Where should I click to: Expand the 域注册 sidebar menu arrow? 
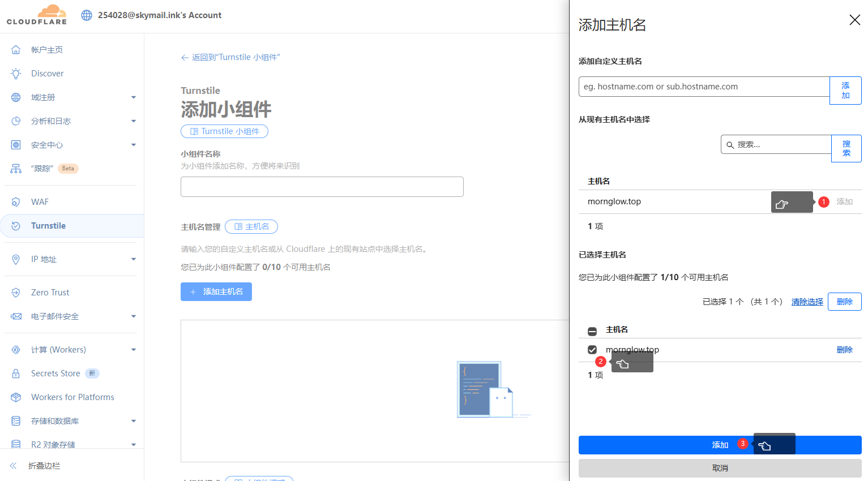134,97
